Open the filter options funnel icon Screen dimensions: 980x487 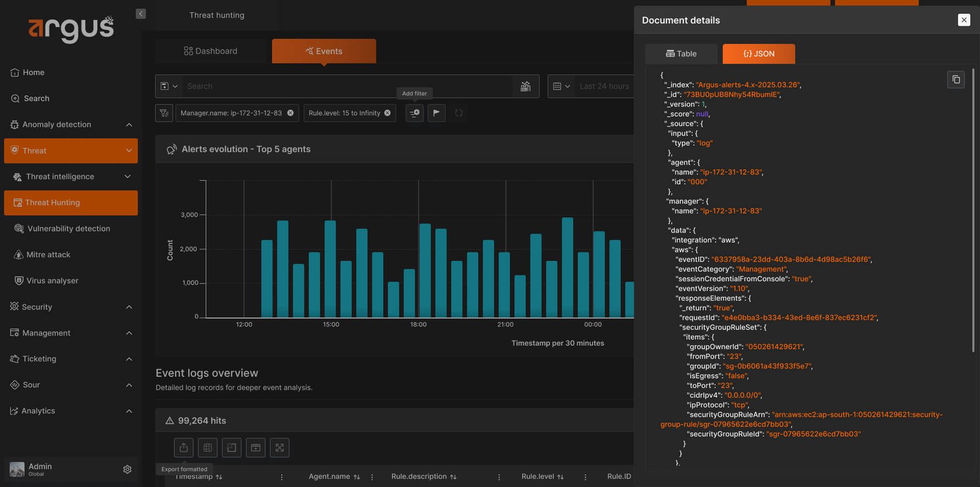(164, 113)
